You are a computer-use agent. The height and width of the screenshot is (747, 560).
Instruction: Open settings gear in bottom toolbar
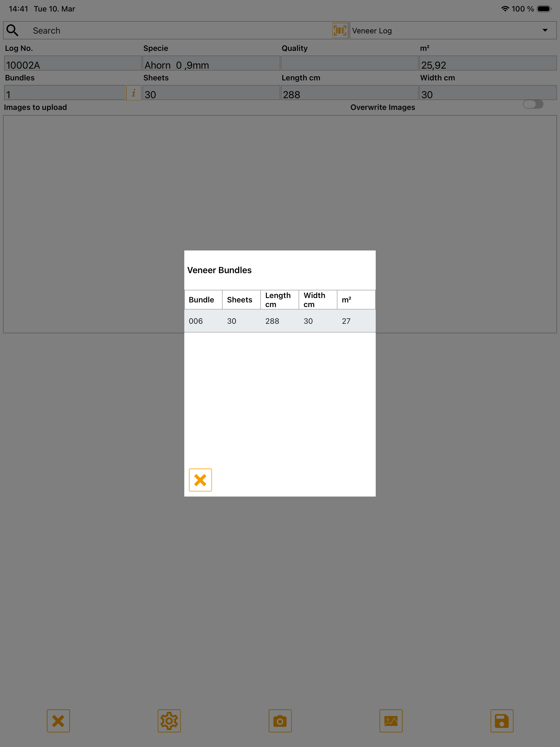tap(169, 721)
